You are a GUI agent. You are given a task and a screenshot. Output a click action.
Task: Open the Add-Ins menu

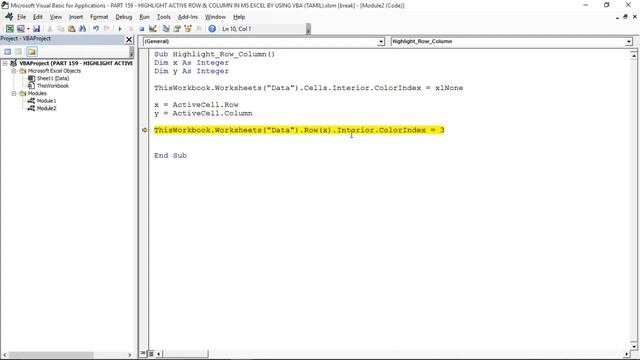tap(187, 17)
